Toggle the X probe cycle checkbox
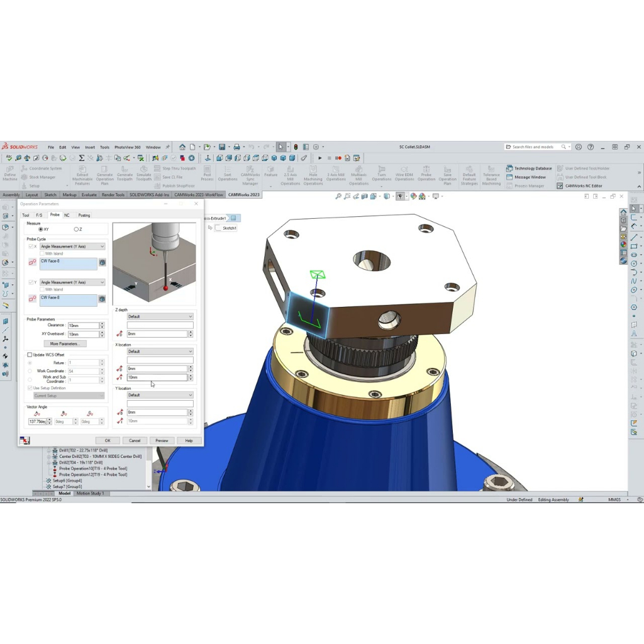 coord(31,247)
